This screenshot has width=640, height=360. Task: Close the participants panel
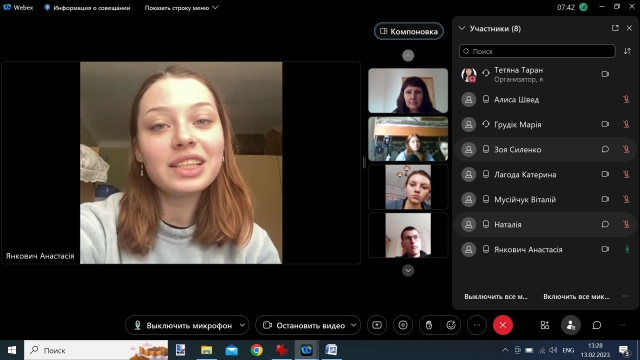click(x=629, y=28)
